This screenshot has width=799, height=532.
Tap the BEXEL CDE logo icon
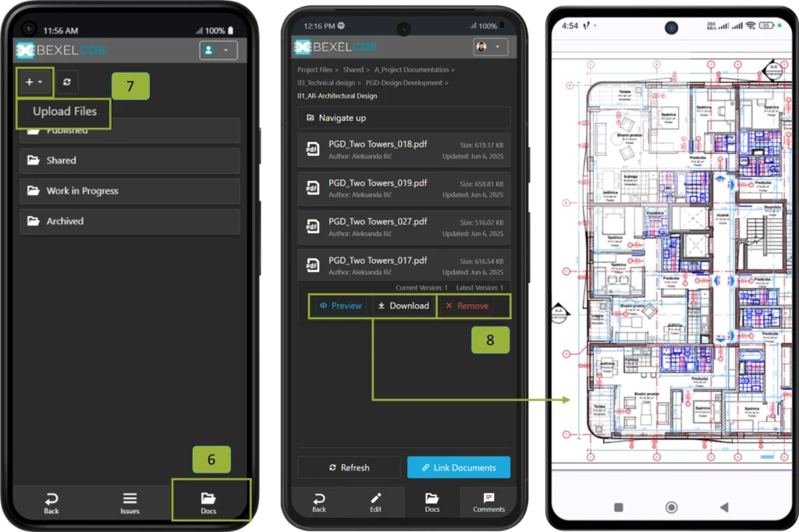pos(26,50)
